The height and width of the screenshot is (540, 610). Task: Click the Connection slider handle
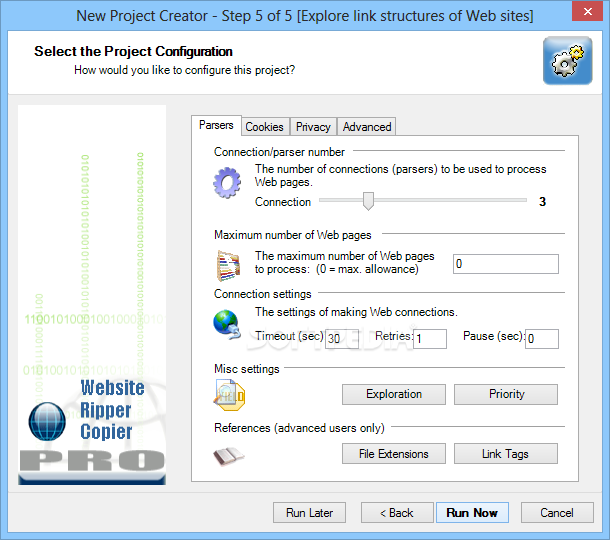point(368,201)
